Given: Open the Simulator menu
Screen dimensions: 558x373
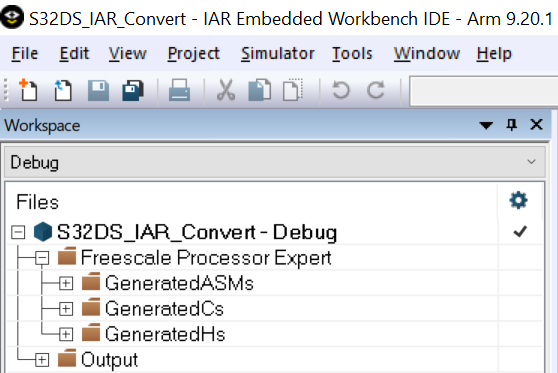Looking at the screenshot, I should click(x=278, y=54).
